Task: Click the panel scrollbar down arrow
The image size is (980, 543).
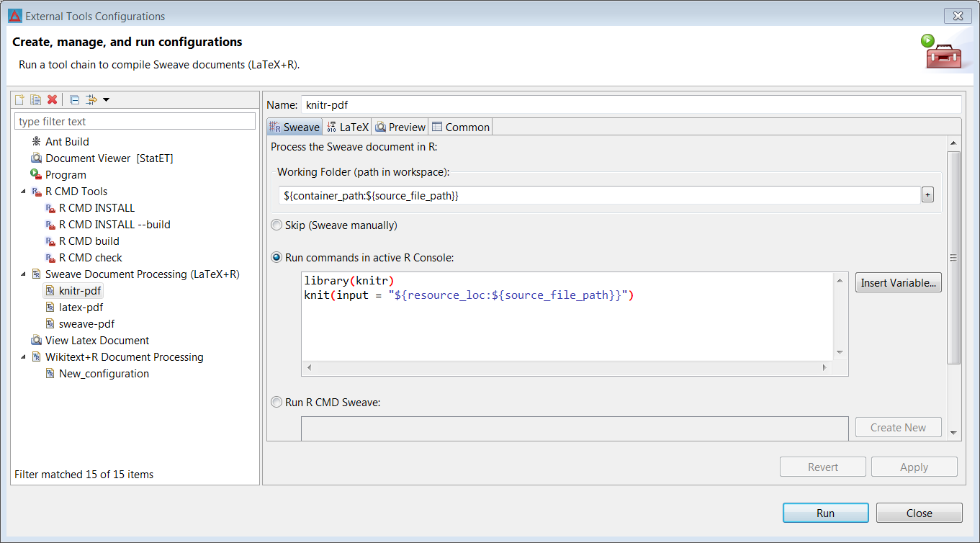Action: tap(953, 433)
